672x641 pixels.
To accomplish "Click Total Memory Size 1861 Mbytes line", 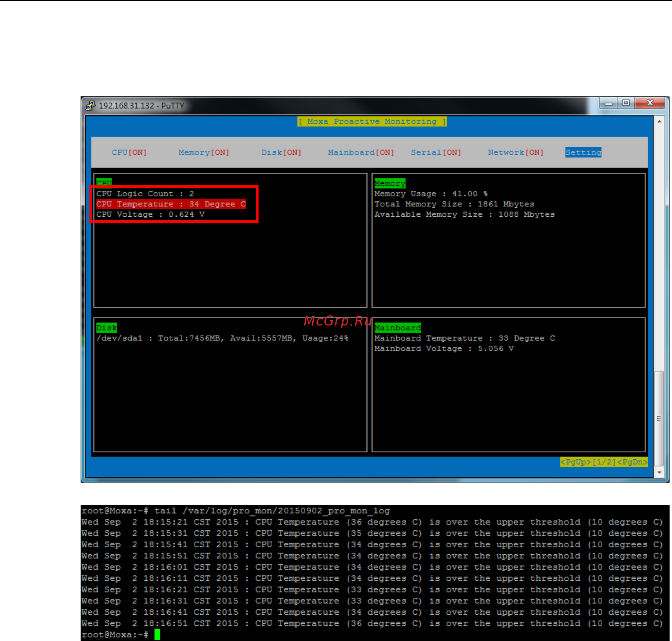I will pyautogui.click(x=454, y=204).
